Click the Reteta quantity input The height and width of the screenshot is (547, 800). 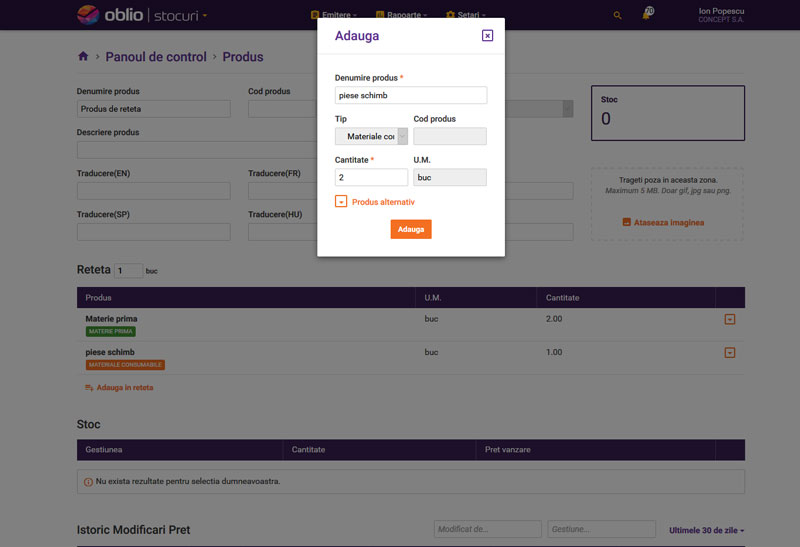coord(128,270)
